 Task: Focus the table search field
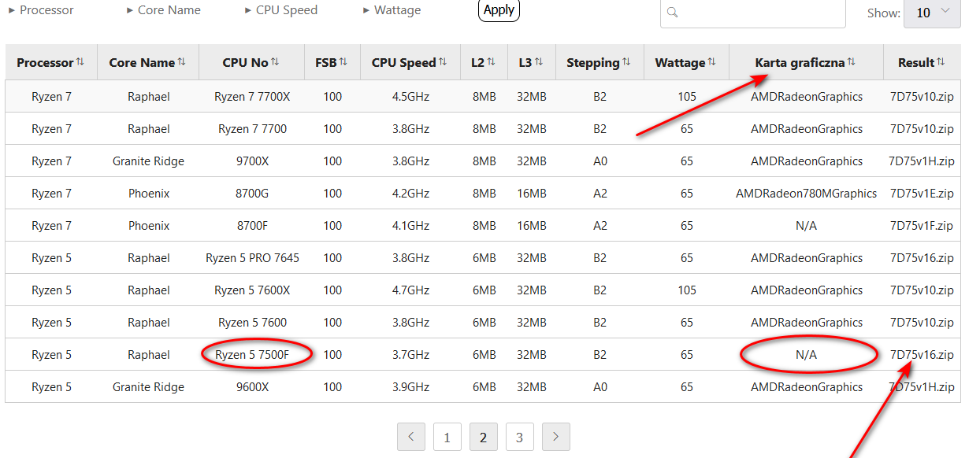(752, 13)
